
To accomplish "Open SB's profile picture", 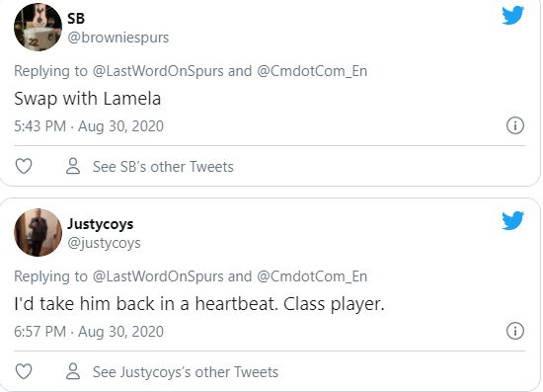I will [39, 27].
